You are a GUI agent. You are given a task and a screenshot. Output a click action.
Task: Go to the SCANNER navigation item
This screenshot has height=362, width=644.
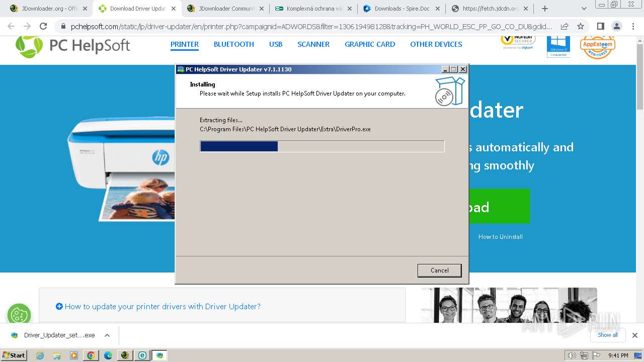(x=313, y=44)
